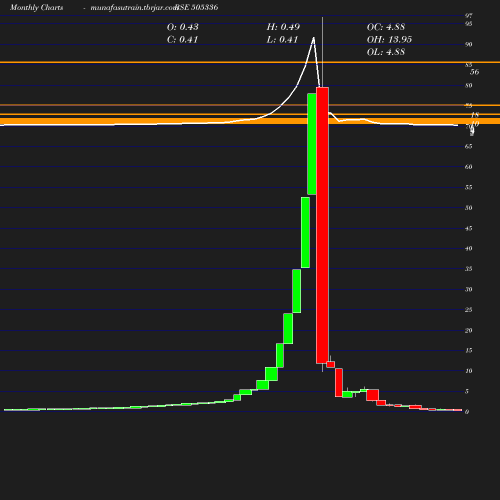Click the 0 price axis label
Screen dimensions: 500x500
point(467,412)
